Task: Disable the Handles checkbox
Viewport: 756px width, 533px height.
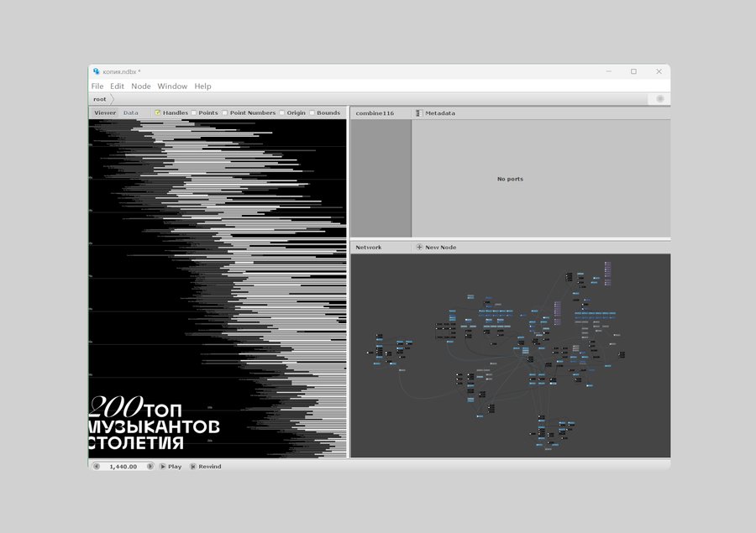Action: click(158, 112)
